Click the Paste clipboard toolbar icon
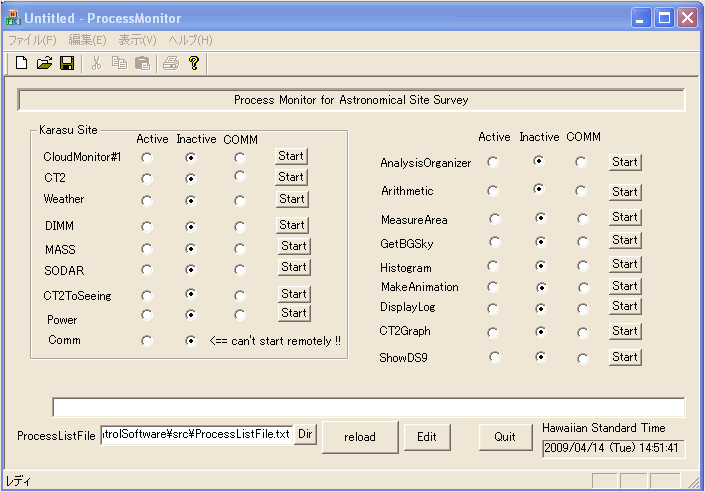This screenshot has height=492, width=705. [143, 63]
